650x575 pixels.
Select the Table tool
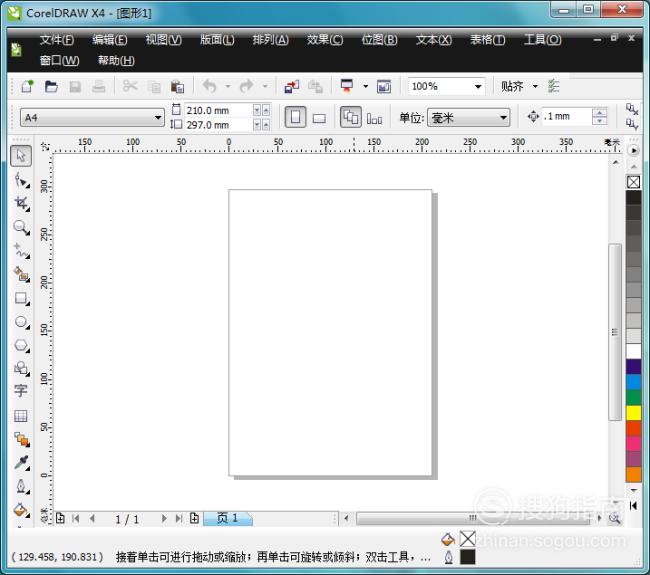tap(21, 415)
